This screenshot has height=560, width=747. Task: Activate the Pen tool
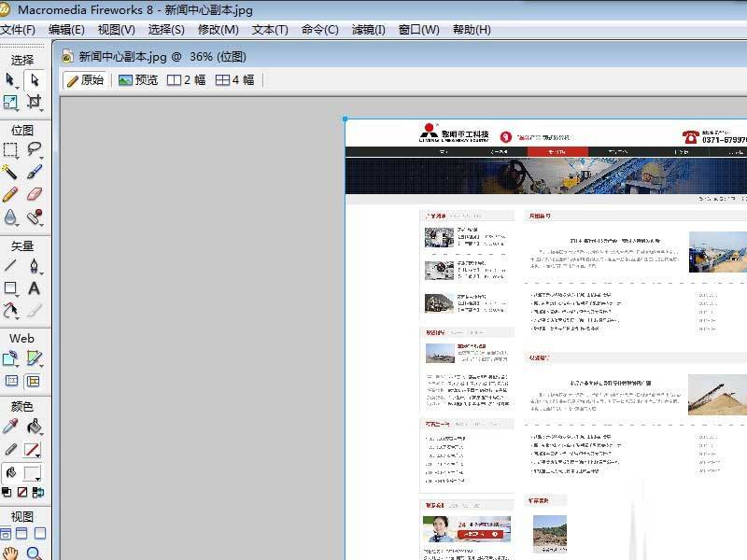point(35,266)
